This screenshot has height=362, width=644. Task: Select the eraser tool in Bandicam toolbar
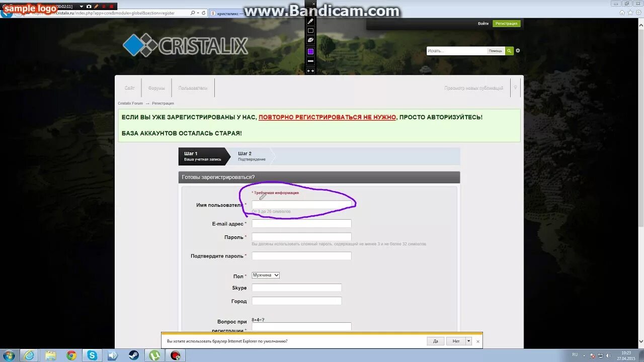click(x=310, y=40)
